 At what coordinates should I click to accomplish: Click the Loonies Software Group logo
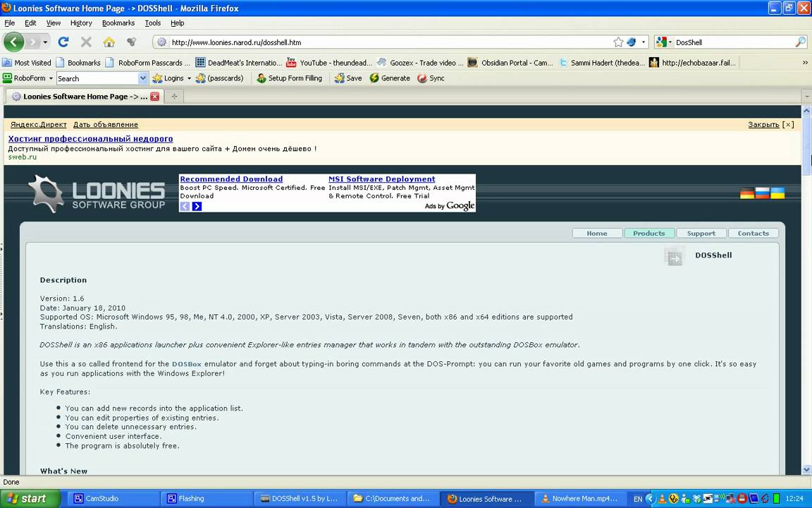point(97,194)
